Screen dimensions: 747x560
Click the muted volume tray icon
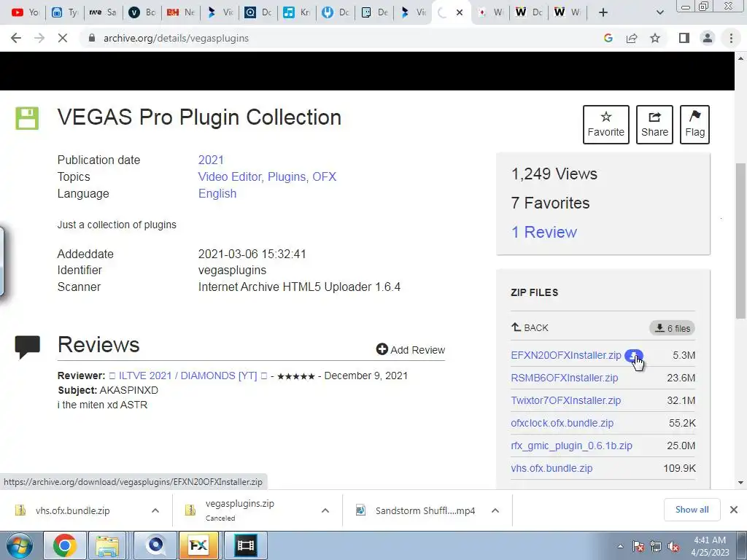(x=673, y=546)
